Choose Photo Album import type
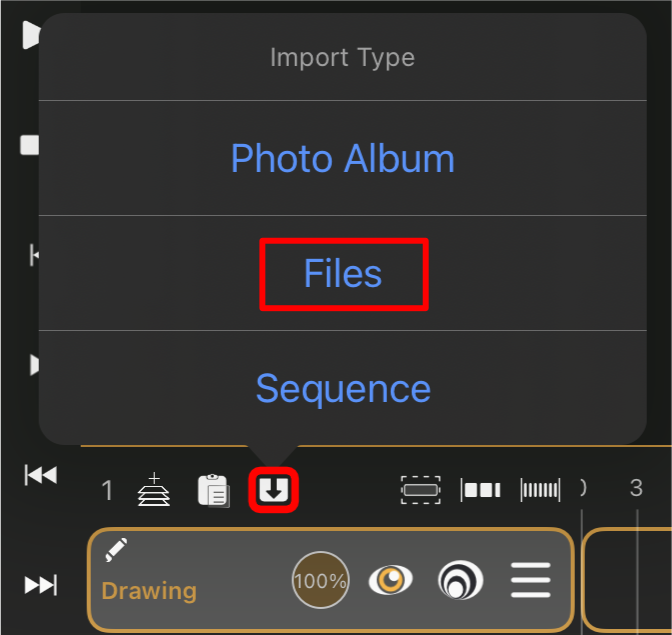 342,158
